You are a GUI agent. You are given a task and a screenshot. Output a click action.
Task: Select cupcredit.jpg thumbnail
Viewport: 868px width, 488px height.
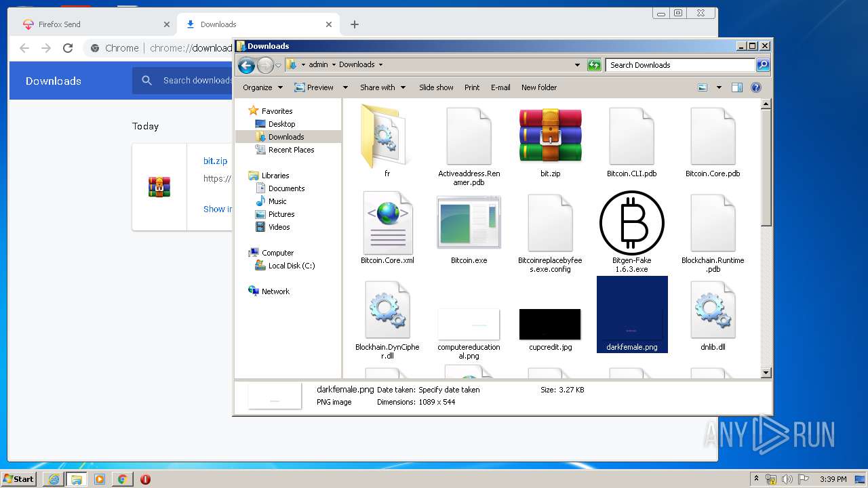pos(550,324)
